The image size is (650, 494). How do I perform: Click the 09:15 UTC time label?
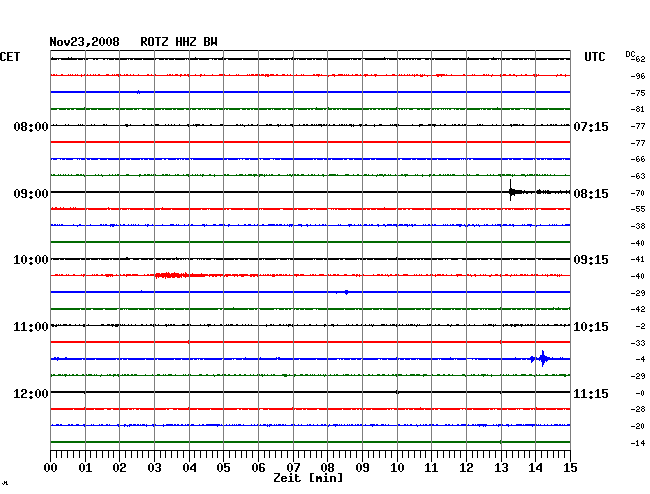591,260
